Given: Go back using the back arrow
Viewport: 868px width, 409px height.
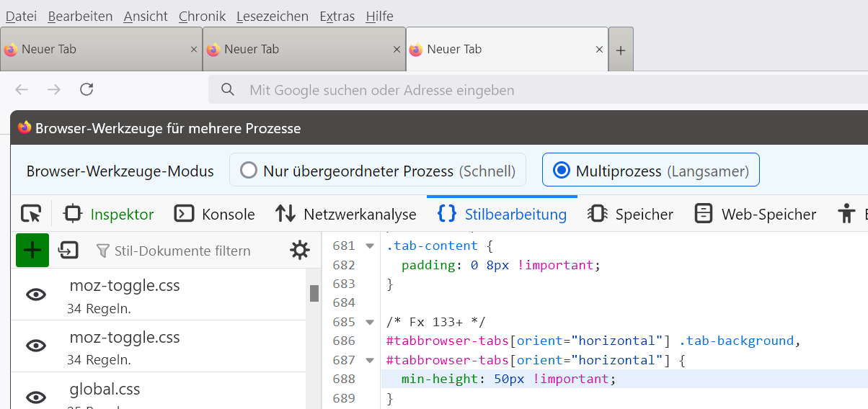Looking at the screenshot, I should 22,90.
